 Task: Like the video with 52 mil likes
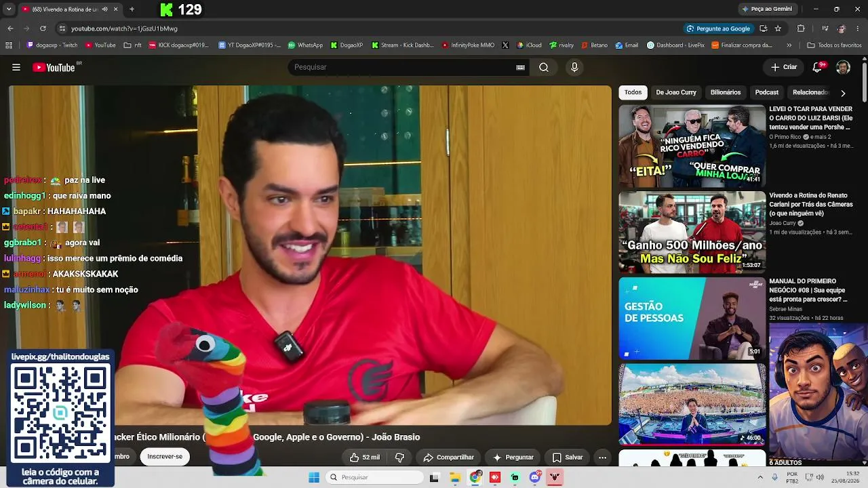click(x=365, y=457)
